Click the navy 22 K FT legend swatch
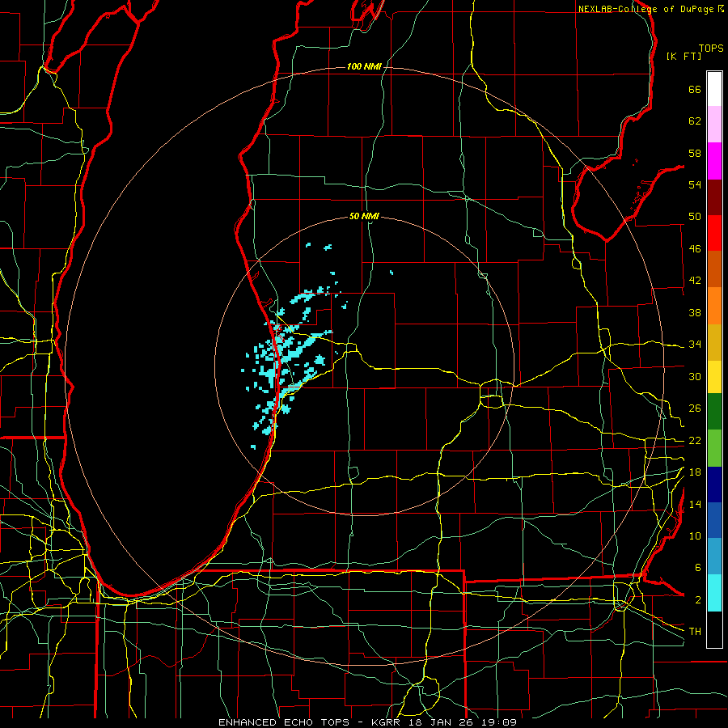 (x=714, y=485)
